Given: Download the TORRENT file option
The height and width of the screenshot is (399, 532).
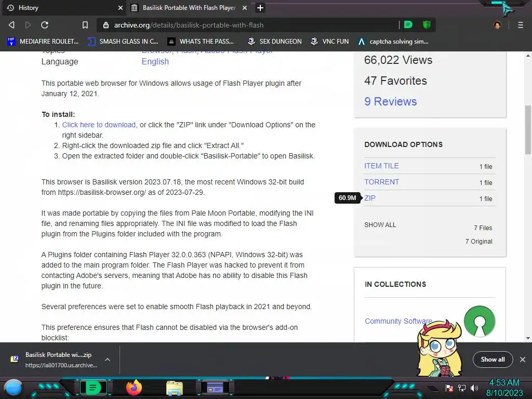Looking at the screenshot, I should point(381,182).
